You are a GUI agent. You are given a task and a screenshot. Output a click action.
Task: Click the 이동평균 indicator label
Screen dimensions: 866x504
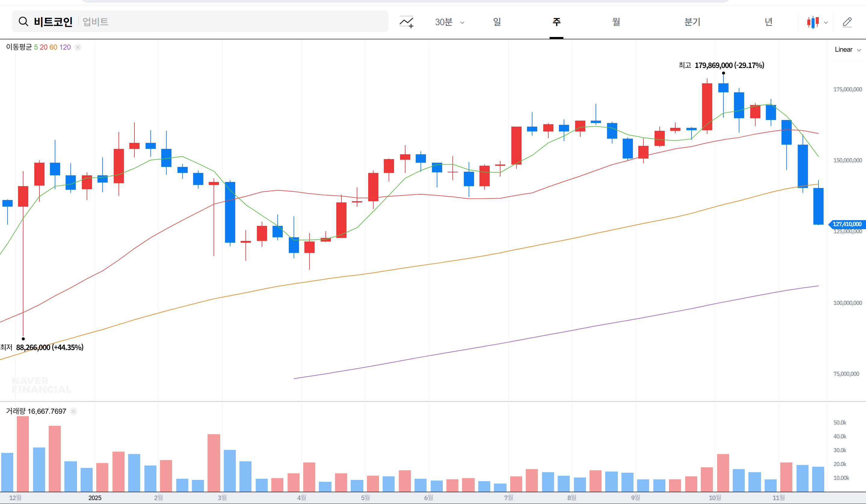point(19,47)
